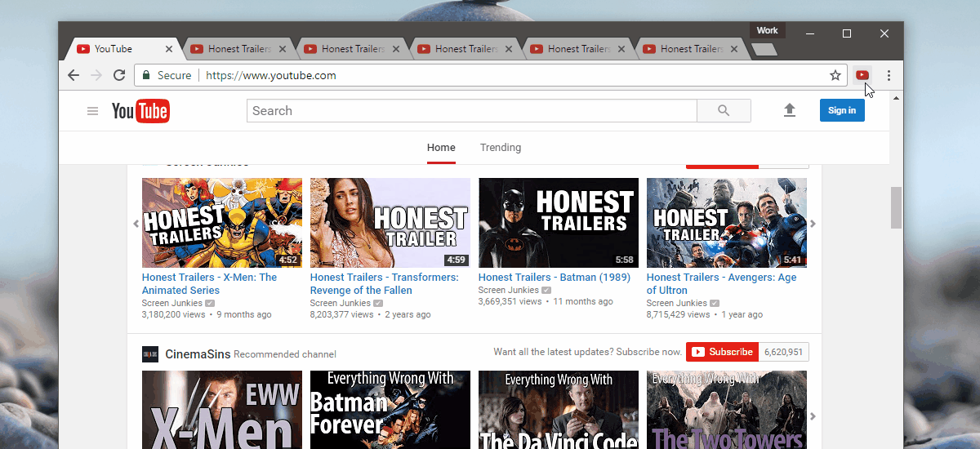Open Honest Trailers - Batman (1989) title link
This screenshot has width=980, height=449.
[x=555, y=278]
